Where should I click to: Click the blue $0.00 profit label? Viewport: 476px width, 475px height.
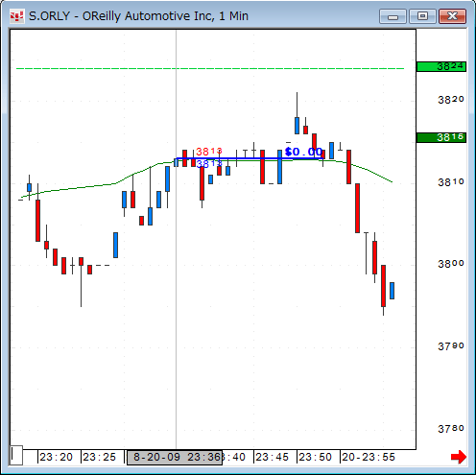click(303, 152)
